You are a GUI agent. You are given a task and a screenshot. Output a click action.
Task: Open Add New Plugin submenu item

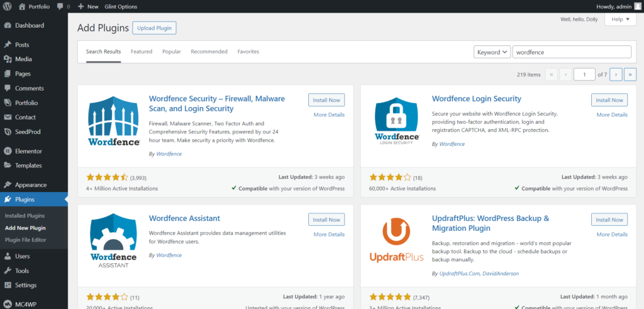coord(25,228)
